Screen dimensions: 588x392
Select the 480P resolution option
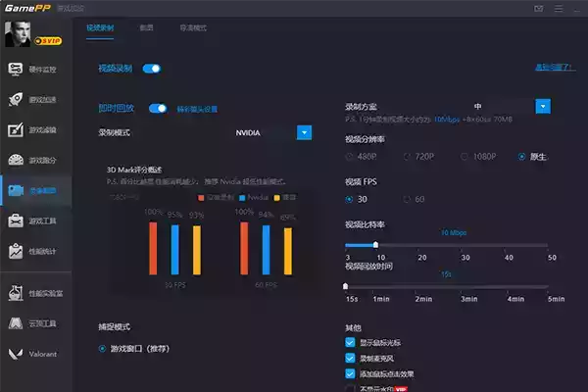pos(361,157)
